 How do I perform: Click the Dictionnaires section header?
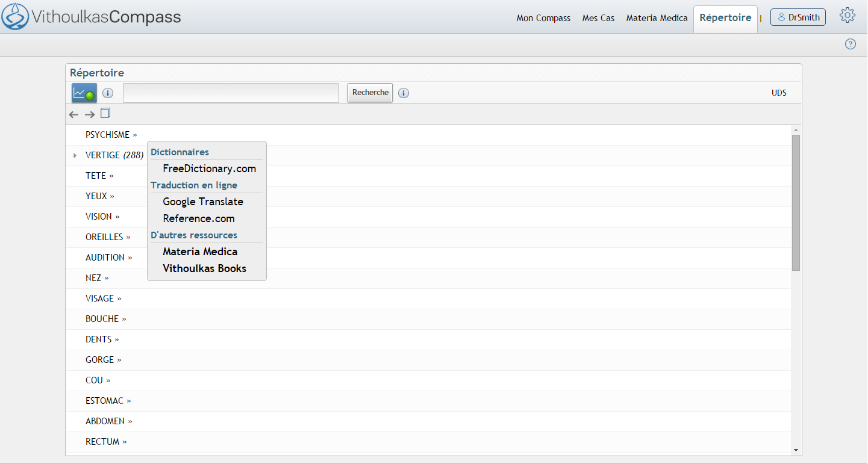point(180,152)
